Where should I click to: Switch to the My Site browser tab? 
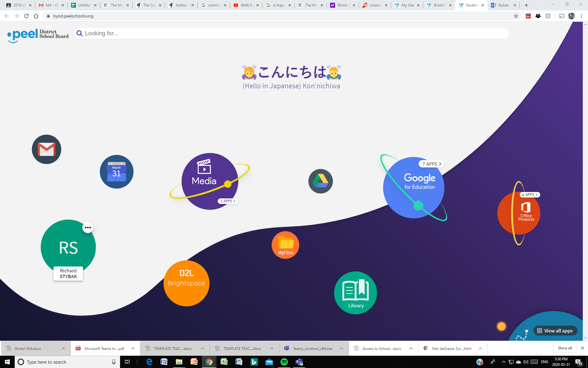407,5
